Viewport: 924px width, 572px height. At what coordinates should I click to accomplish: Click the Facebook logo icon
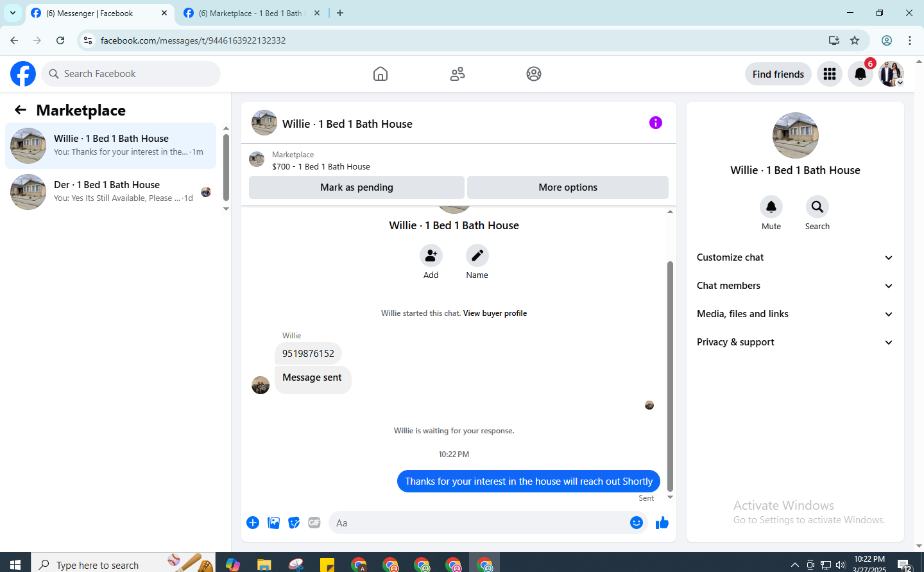23,74
